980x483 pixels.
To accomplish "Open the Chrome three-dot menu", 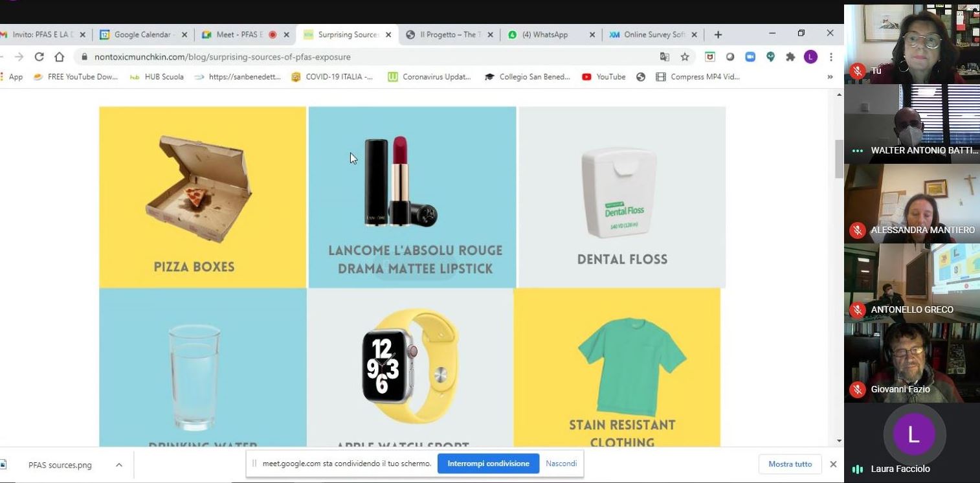I will 830,57.
